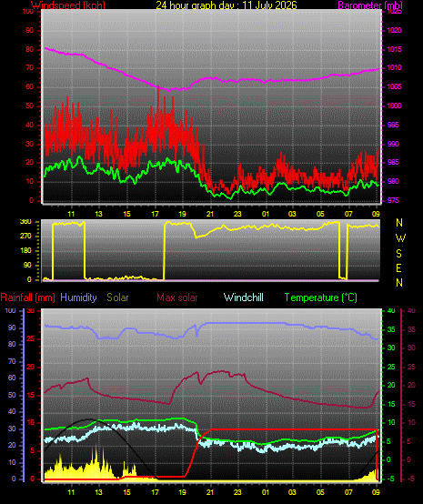Image resolution: width=423 pixels, height=504 pixels.
Task: Select the "Solar" legend label
Action: 117,297
